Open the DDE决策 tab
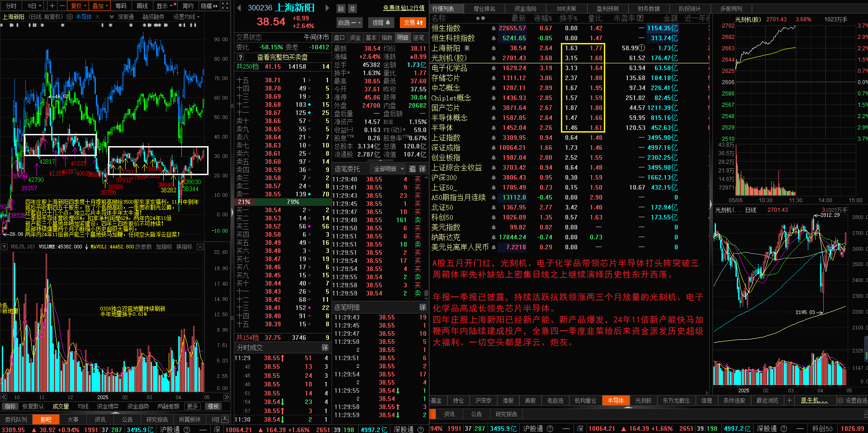868x433 pixels. point(566,9)
